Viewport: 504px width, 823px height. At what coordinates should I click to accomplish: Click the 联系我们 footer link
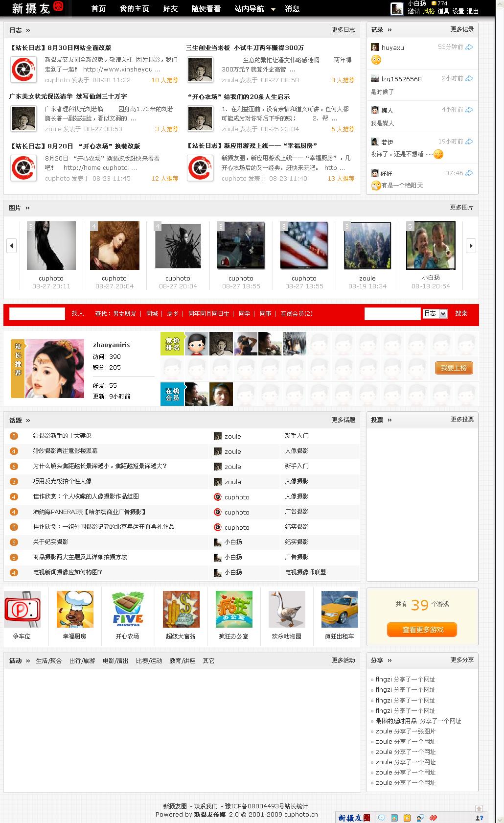[206, 806]
